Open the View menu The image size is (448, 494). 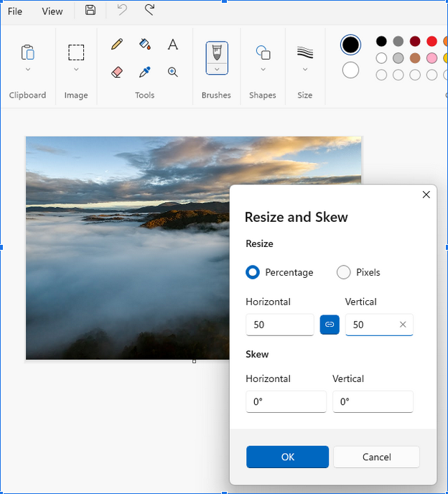(x=52, y=11)
